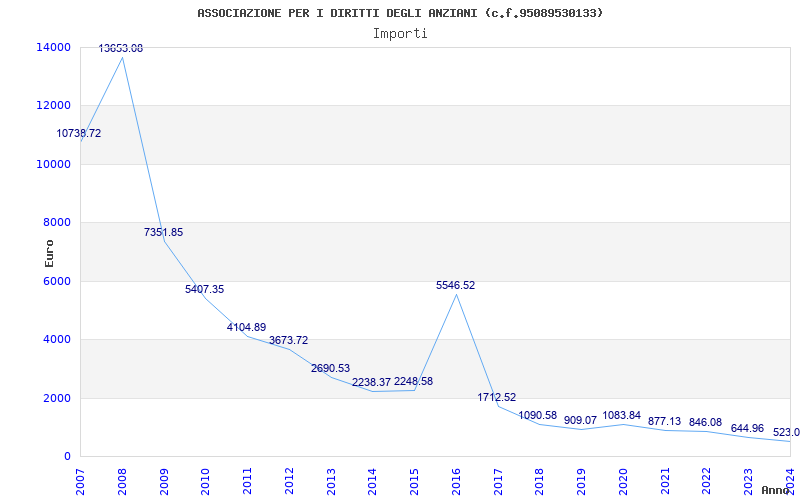Click the x-axis year 2016
This screenshot has height=500, width=800.
(x=456, y=482)
